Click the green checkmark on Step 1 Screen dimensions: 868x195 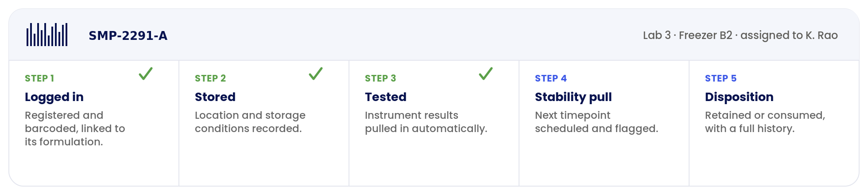(x=146, y=74)
